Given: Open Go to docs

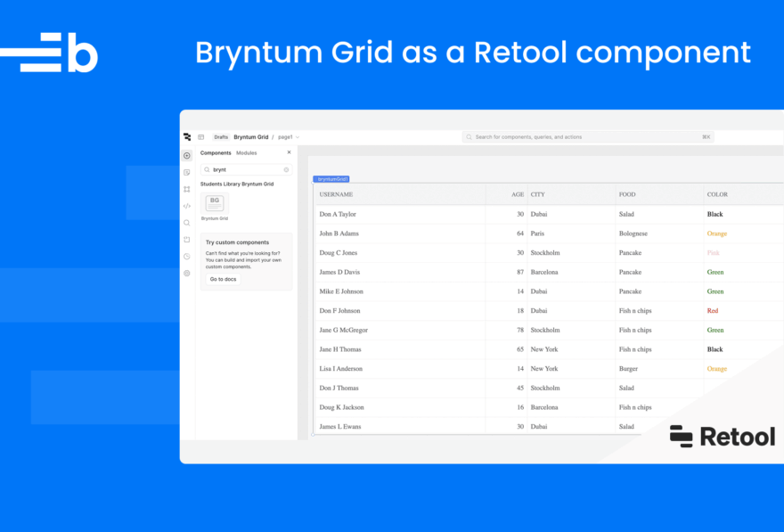Looking at the screenshot, I should click(x=223, y=279).
